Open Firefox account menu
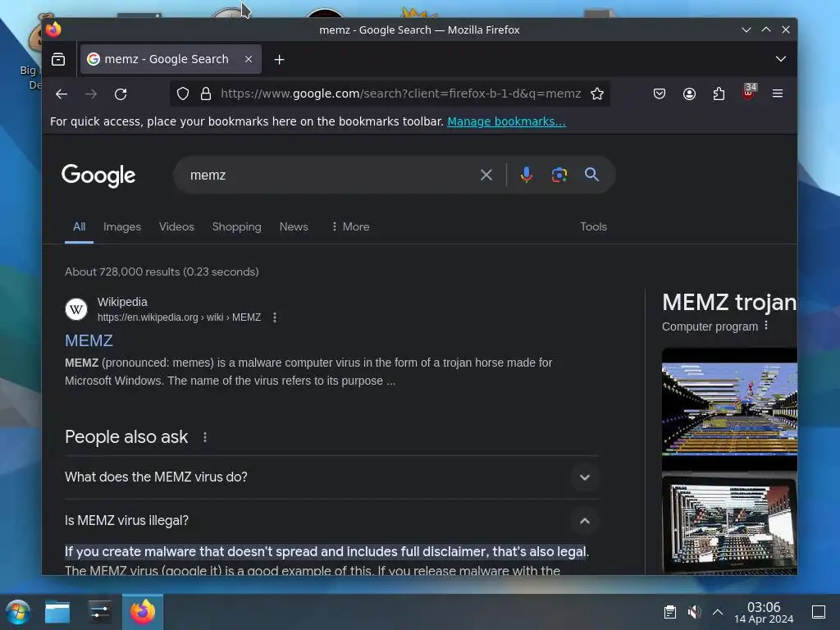 [x=689, y=94]
